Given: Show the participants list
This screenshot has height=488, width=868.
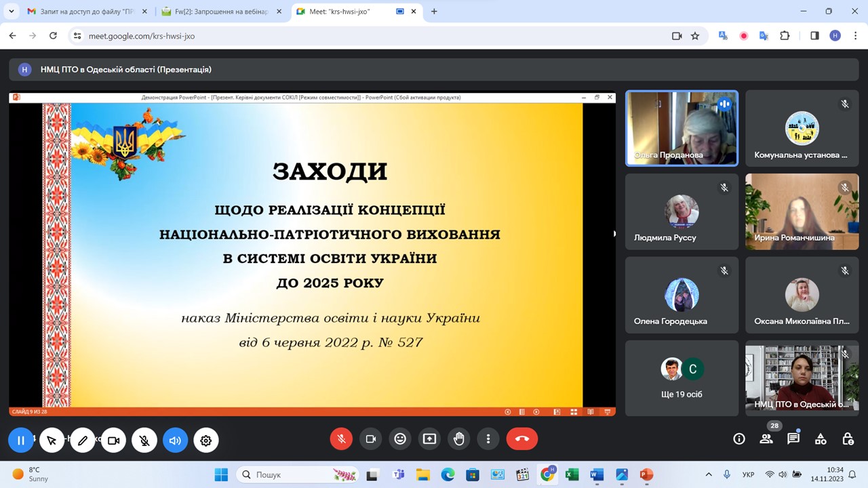Looking at the screenshot, I should click(x=766, y=439).
